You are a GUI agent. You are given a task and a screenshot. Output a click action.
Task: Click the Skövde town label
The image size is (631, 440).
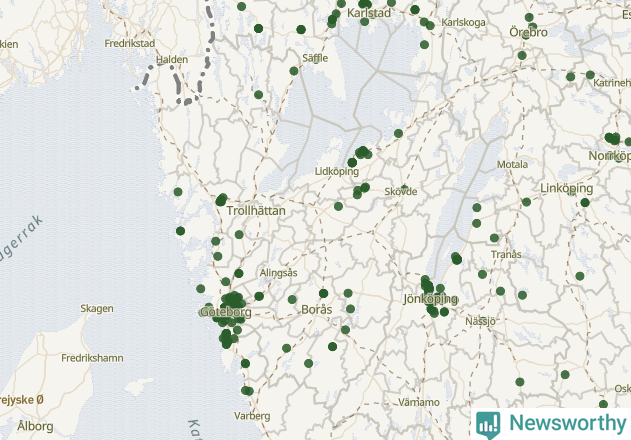400,192
